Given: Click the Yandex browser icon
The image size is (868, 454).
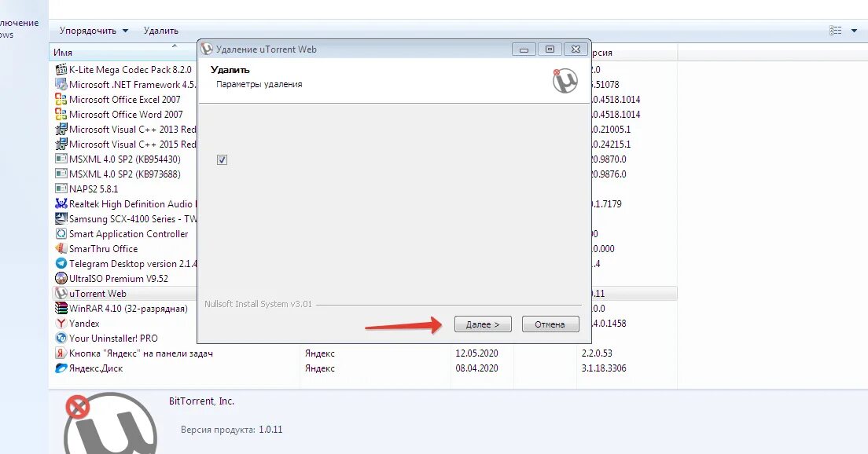Looking at the screenshot, I should [x=61, y=324].
